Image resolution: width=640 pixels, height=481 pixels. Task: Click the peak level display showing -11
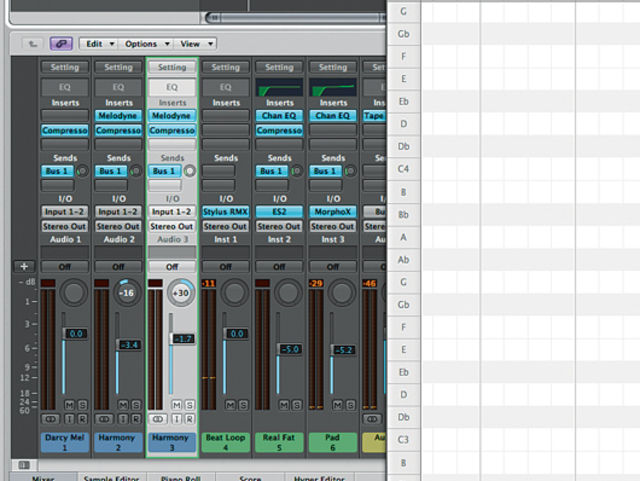(x=209, y=283)
